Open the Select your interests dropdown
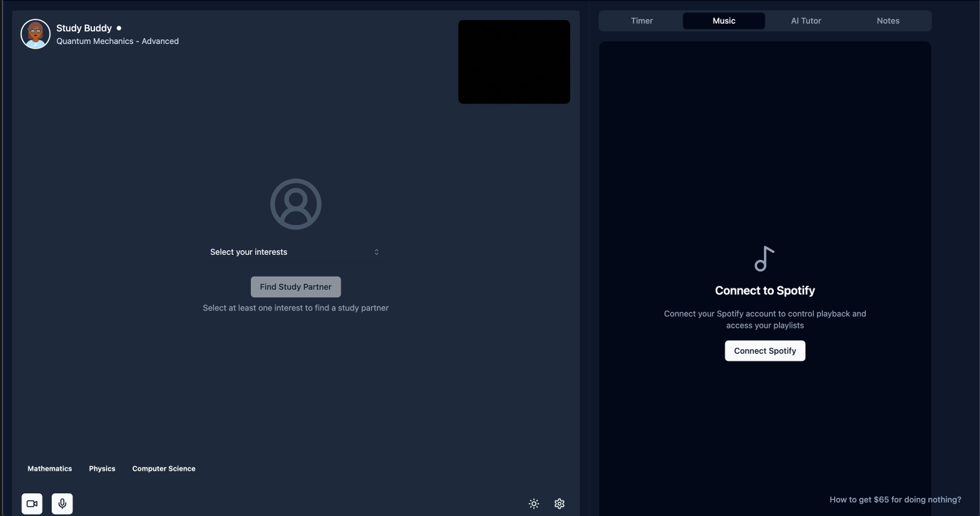Image resolution: width=980 pixels, height=516 pixels. (x=295, y=252)
